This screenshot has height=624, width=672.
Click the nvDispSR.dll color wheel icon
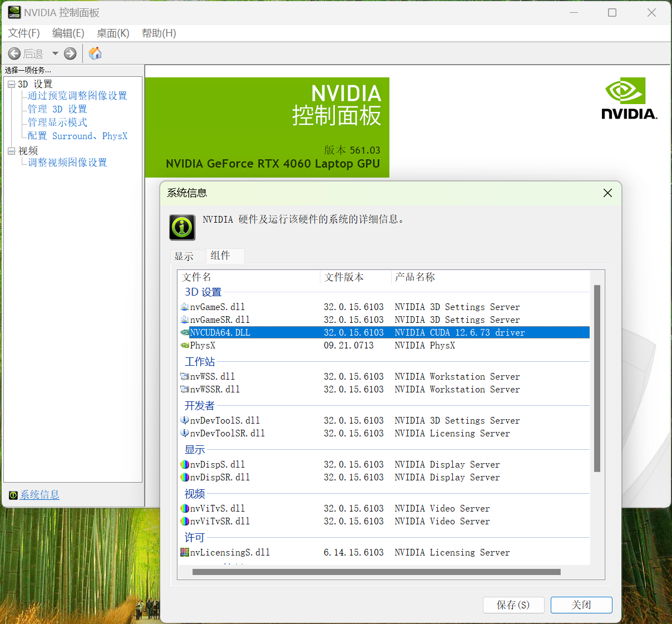pyautogui.click(x=185, y=477)
